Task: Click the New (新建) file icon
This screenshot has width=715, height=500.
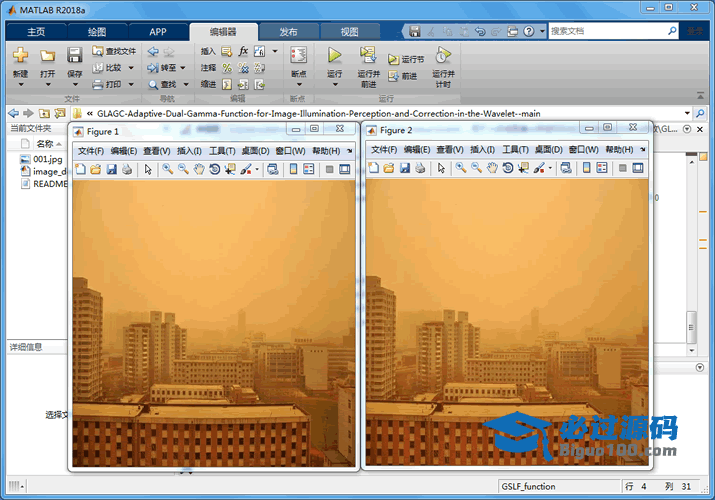Action: click(20, 55)
